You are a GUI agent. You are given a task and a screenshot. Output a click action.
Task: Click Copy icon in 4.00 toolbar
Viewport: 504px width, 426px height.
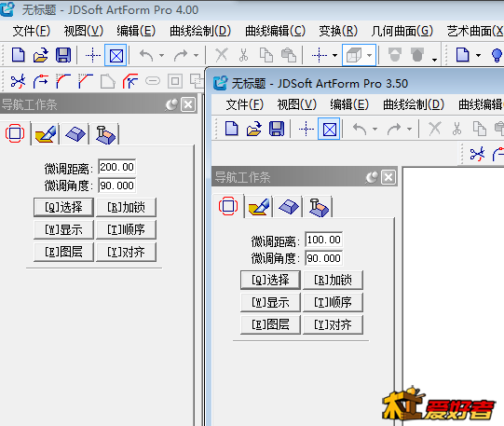pos(266,55)
